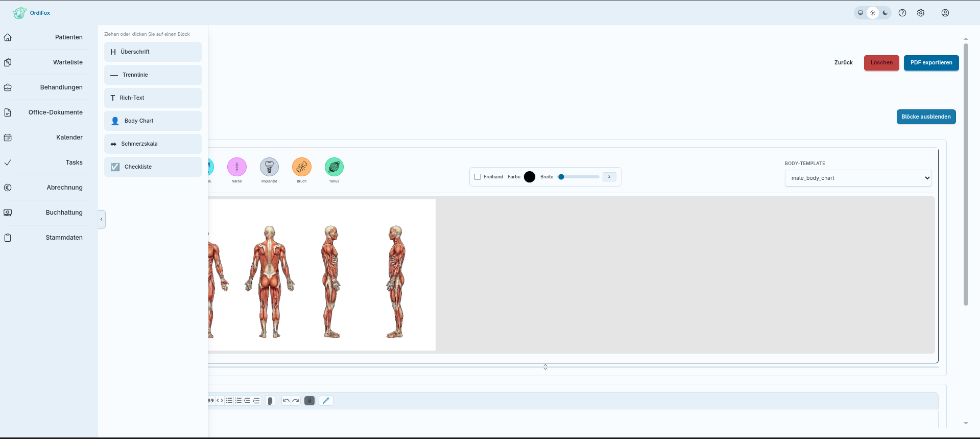The height and width of the screenshot is (439, 980).
Task: Choose the Tonus marker icon
Action: [x=334, y=167]
